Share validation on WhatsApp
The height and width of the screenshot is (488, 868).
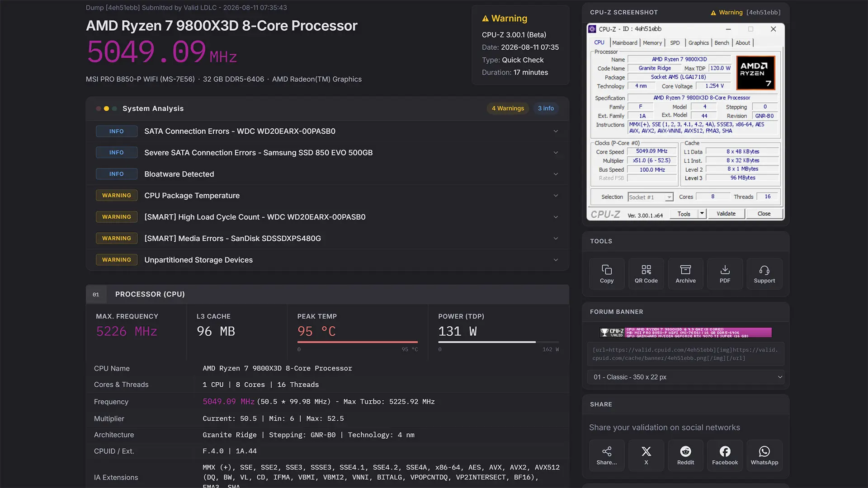(764, 455)
